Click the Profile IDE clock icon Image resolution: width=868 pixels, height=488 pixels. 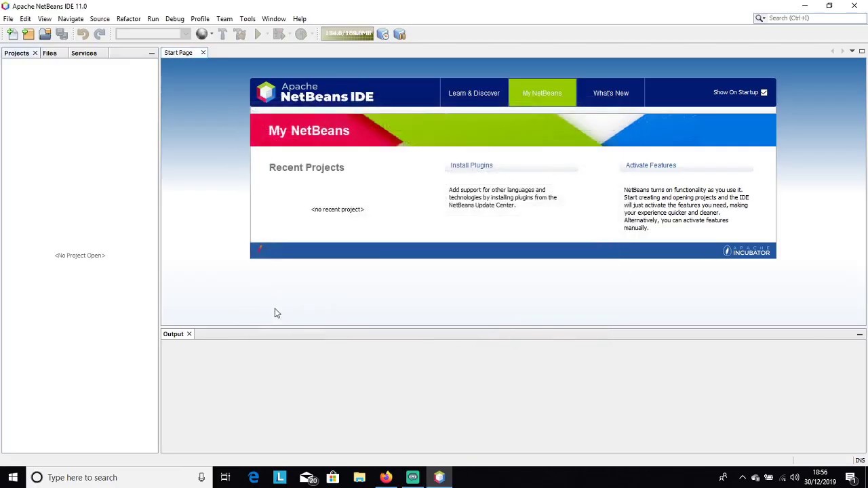coord(383,34)
